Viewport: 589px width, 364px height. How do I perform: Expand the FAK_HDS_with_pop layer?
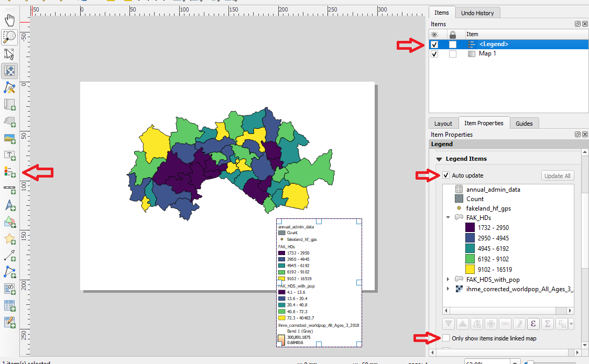click(x=448, y=279)
